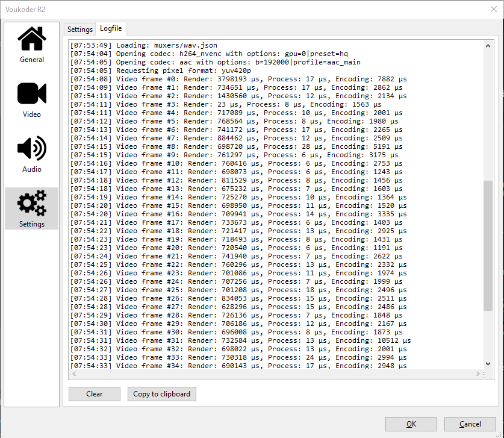Screen dimensions: 504x438
Task: Switch to the Settings tab
Action: 79,30
